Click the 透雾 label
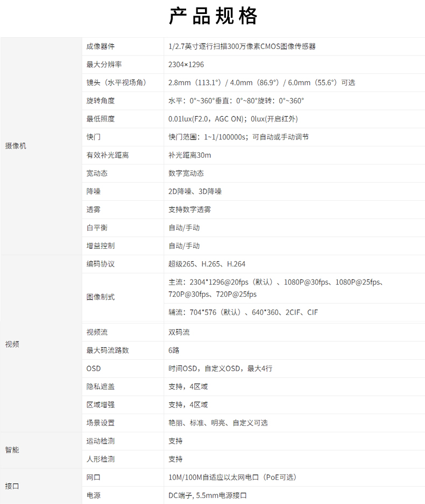This screenshot has width=425, height=504. point(93,209)
